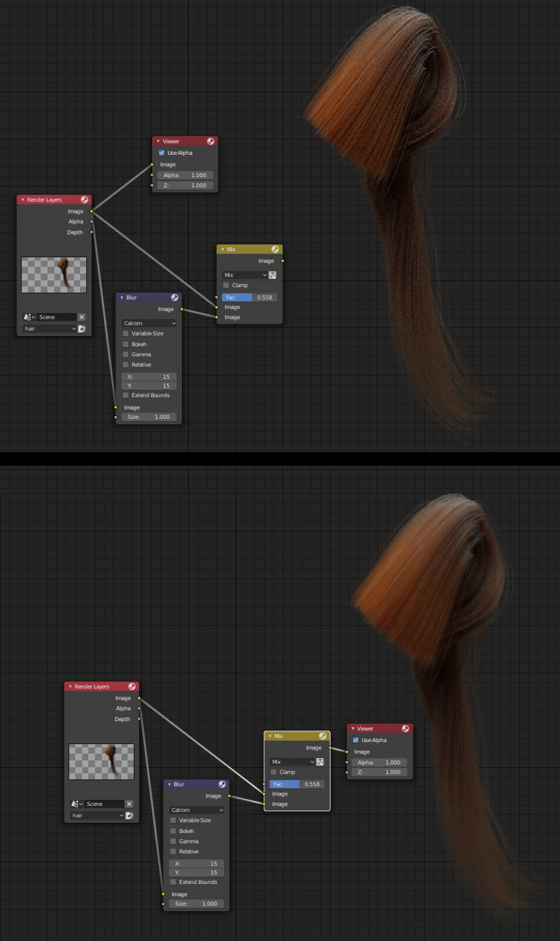Click Image output socket on lower Mix node
This screenshot has width=560, height=941.
(x=330, y=748)
